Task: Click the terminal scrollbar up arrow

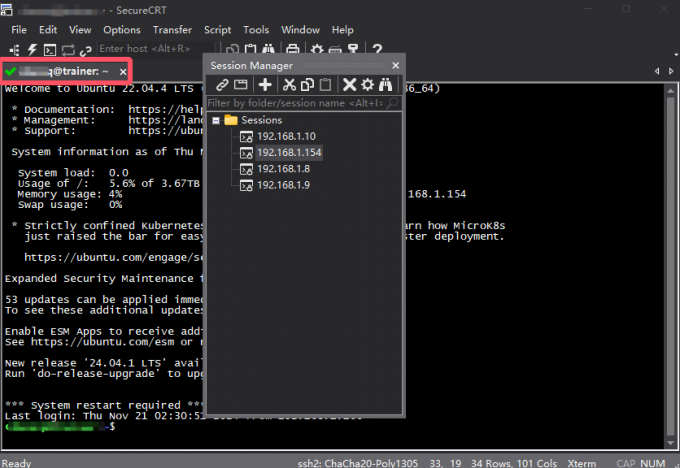Action: pos(670,91)
